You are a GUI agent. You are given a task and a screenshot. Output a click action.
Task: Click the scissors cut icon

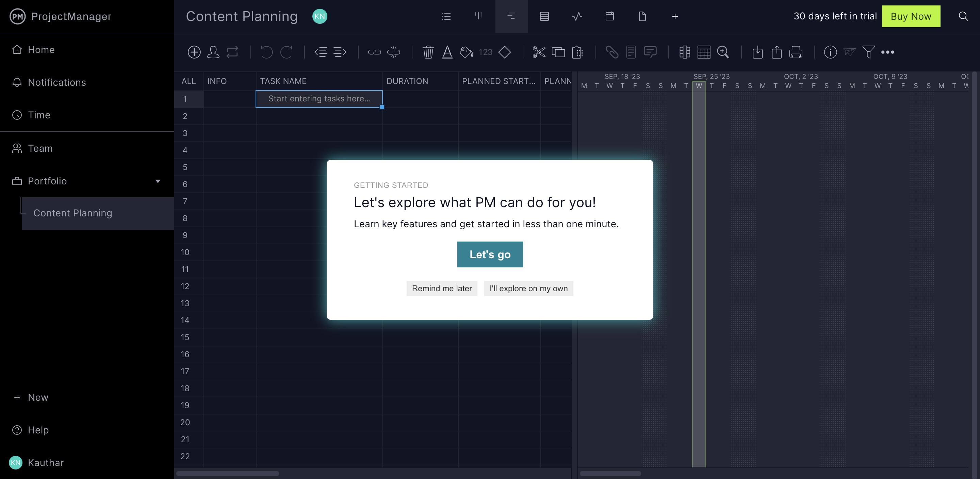(539, 52)
